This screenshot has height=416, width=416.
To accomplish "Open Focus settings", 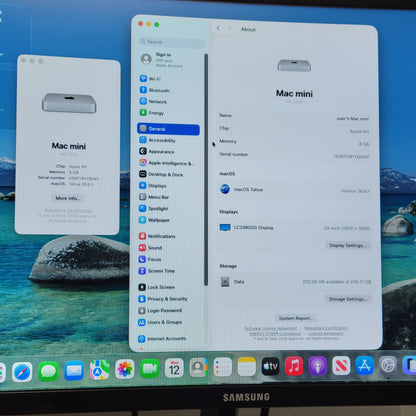I will point(150,259).
